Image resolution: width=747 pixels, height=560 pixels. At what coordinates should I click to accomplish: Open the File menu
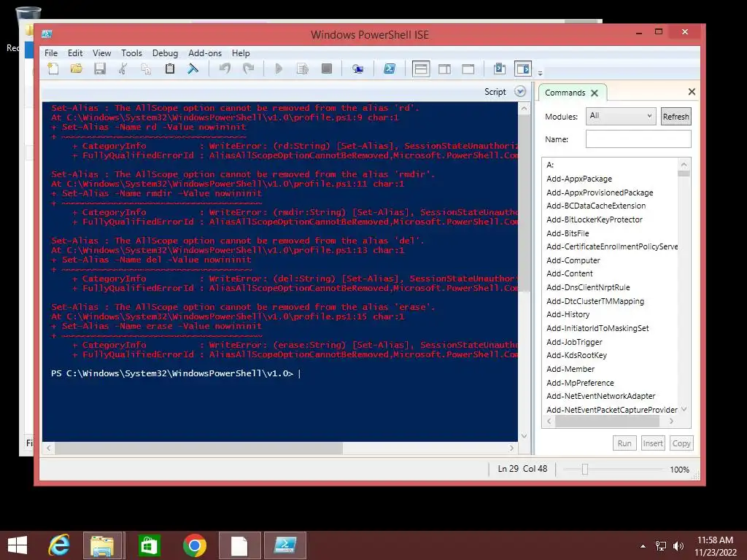[51, 53]
